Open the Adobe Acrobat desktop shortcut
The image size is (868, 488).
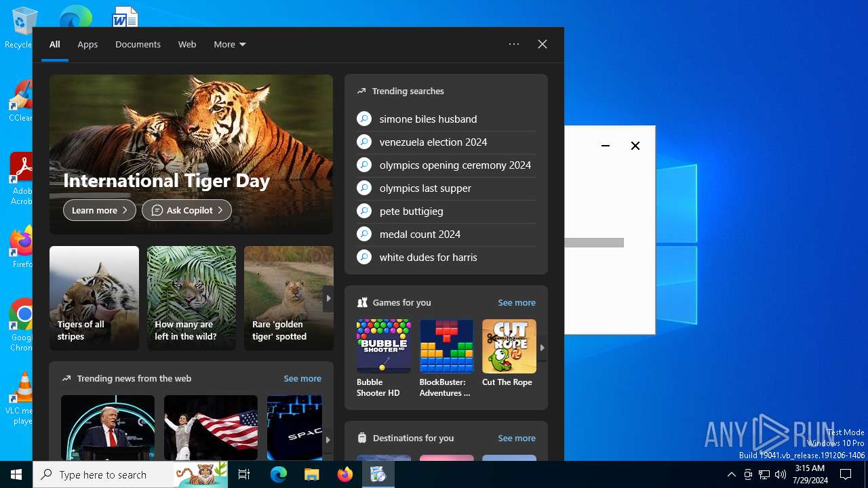tap(20, 179)
